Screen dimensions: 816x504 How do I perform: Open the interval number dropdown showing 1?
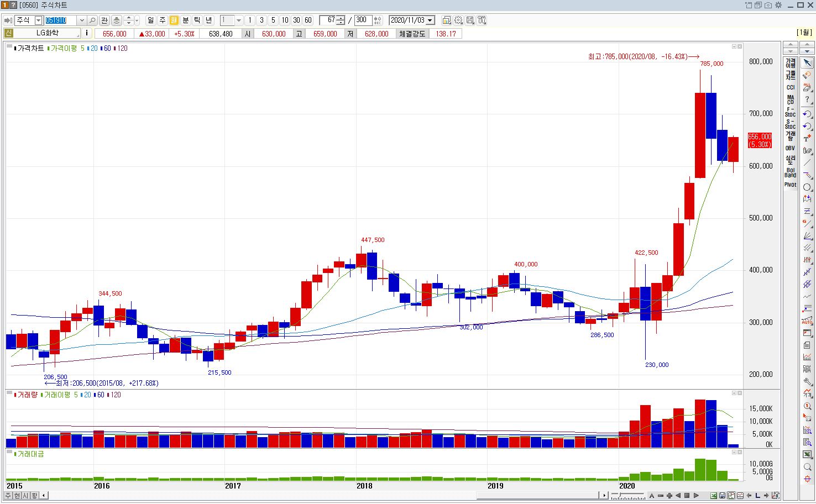coord(239,20)
